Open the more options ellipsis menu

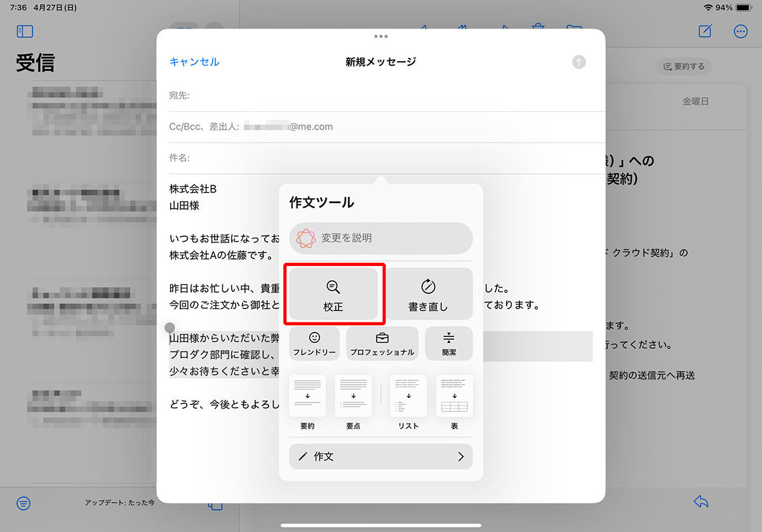coord(740,31)
